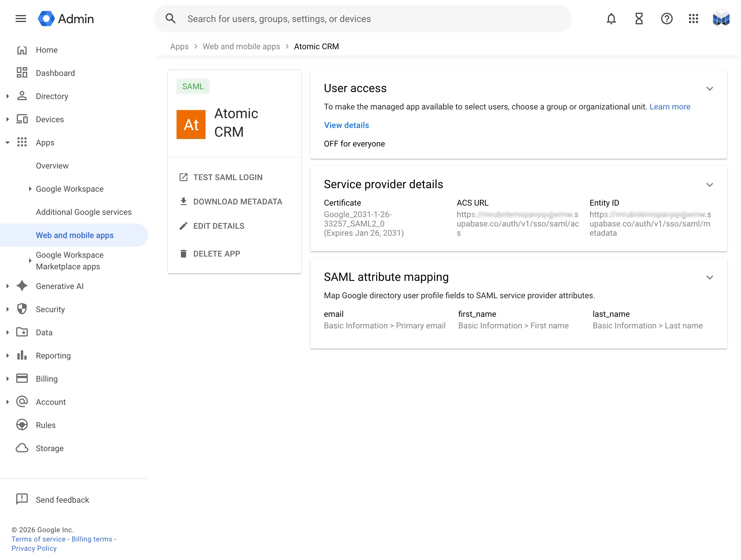Open the View details link
The height and width of the screenshot is (560, 741).
coord(346,125)
